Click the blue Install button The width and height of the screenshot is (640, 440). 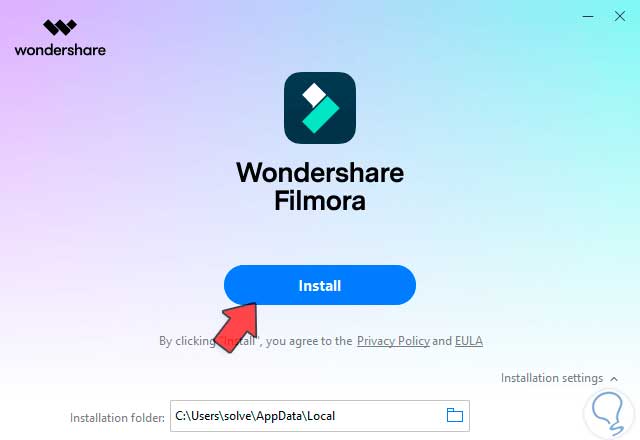pos(320,285)
